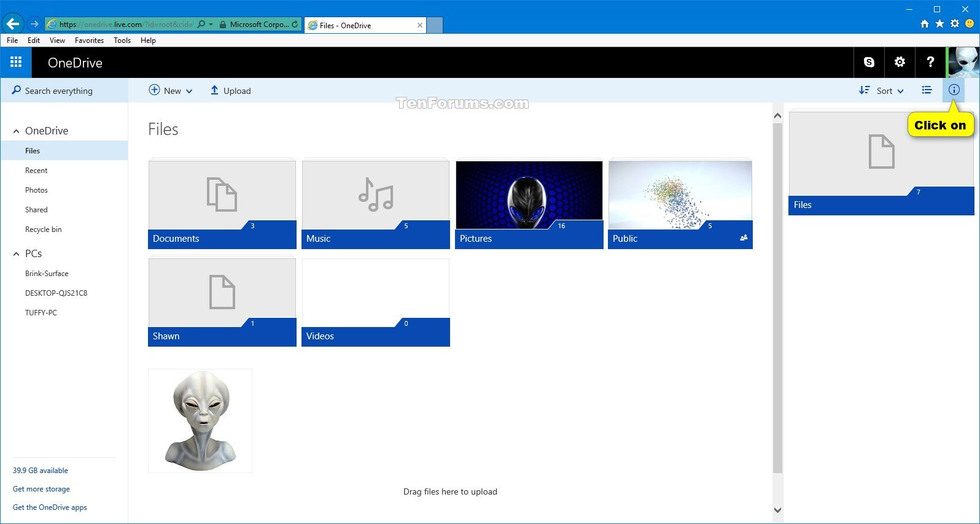
Task: Open the Edit menu
Action: click(x=34, y=40)
